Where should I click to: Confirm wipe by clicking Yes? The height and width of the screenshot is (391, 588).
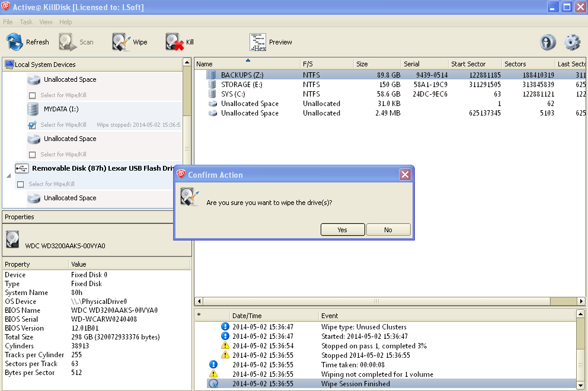(x=342, y=230)
